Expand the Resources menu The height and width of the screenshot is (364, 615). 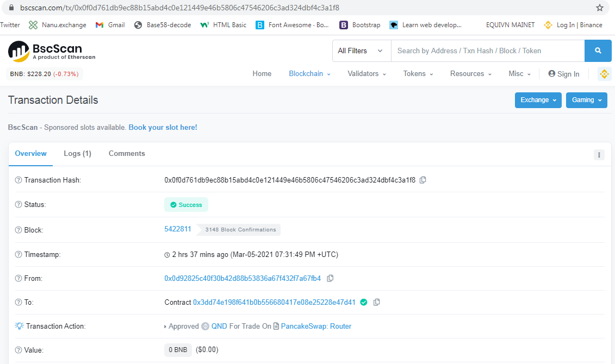click(471, 74)
